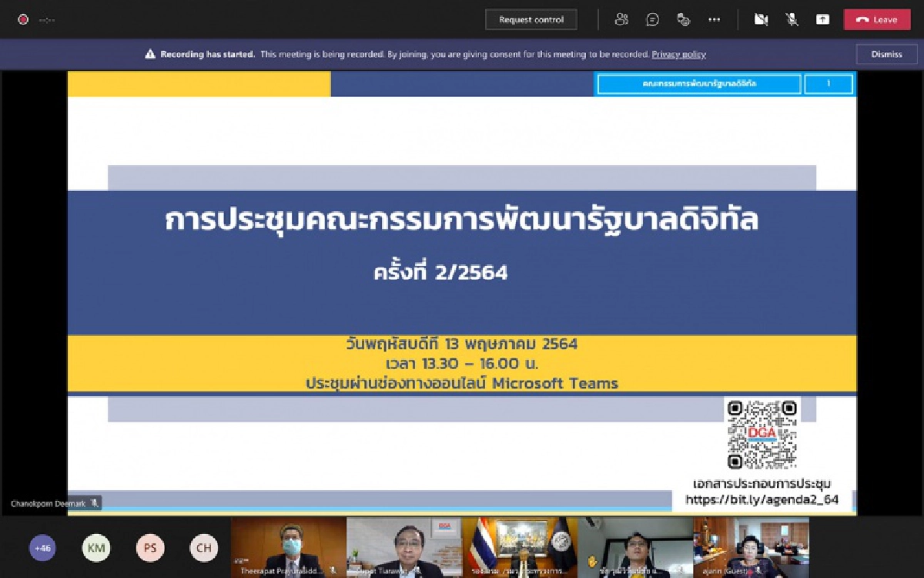Open the share content tray icon

tap(822, 20)
